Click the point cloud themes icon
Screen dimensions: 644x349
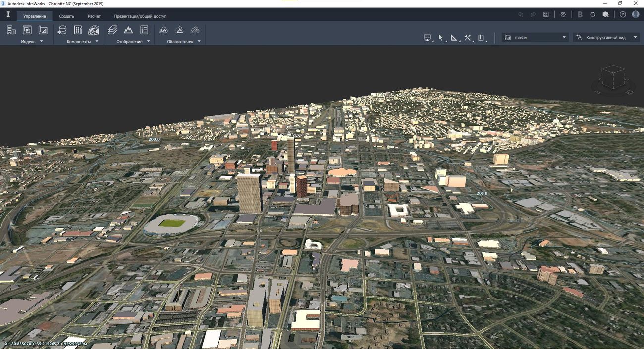[x=179, y=30]
